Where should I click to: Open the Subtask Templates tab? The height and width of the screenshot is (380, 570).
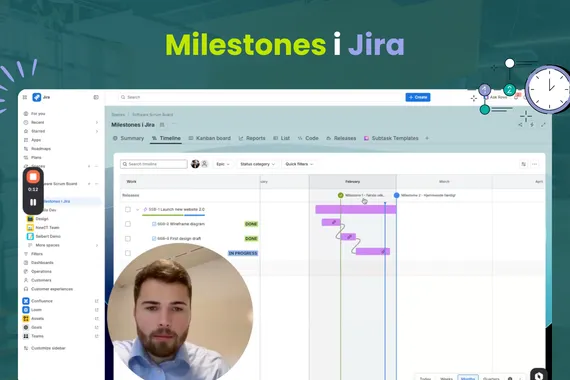click(x=391, y=138)
